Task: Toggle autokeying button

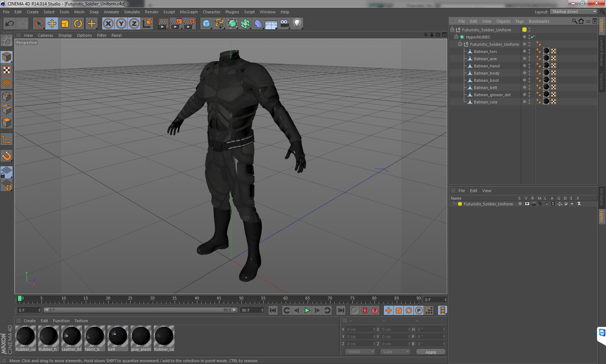Action: 365,310
